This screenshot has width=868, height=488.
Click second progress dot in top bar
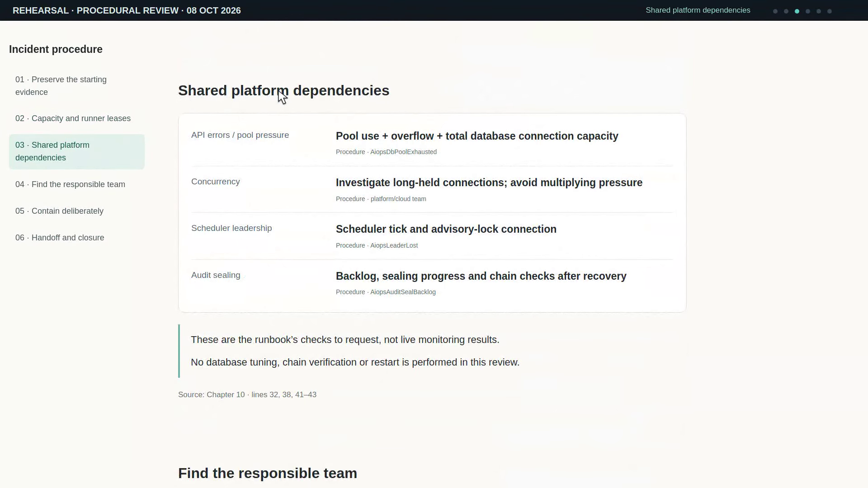786,11
